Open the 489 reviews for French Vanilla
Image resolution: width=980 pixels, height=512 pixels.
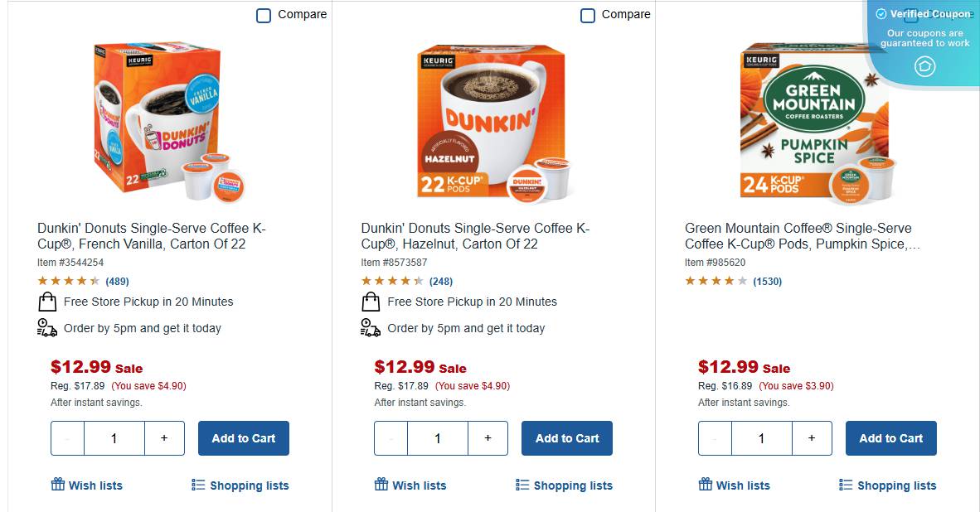point(117,281)
